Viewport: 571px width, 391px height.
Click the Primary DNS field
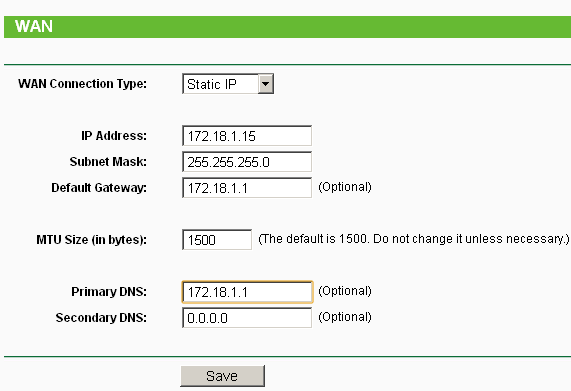coord(247,292)
